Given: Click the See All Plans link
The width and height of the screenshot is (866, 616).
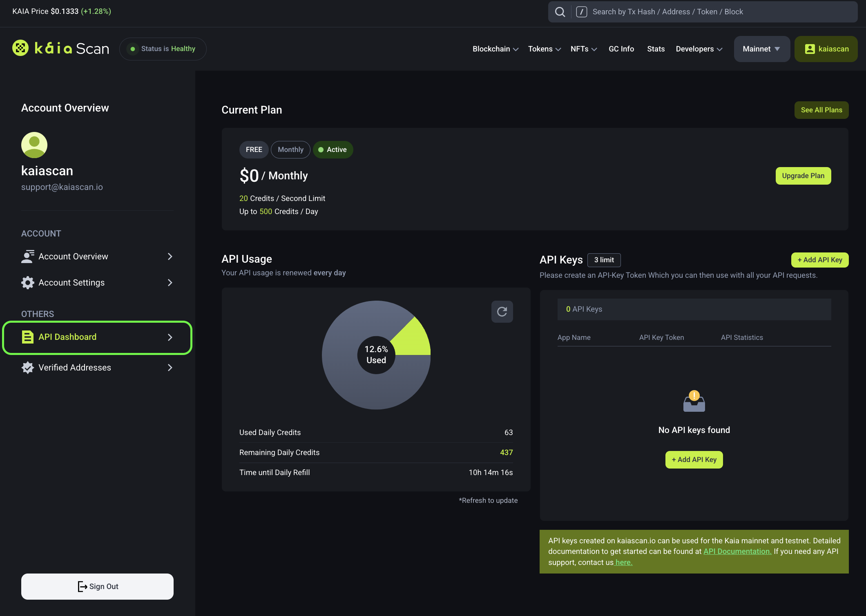Looking at the screenshot, I should 821,109.
